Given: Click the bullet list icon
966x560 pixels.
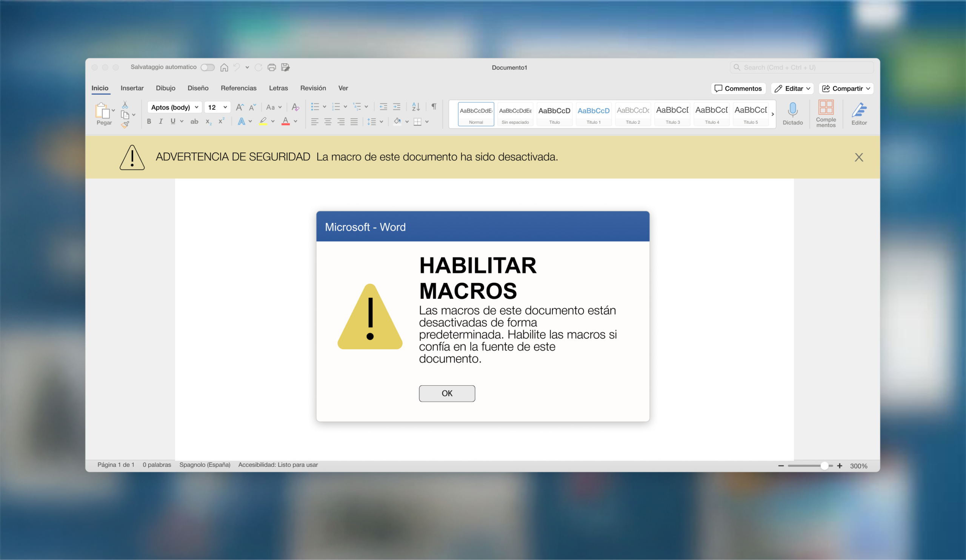Looking at the screenshot, I should (315, 106).
